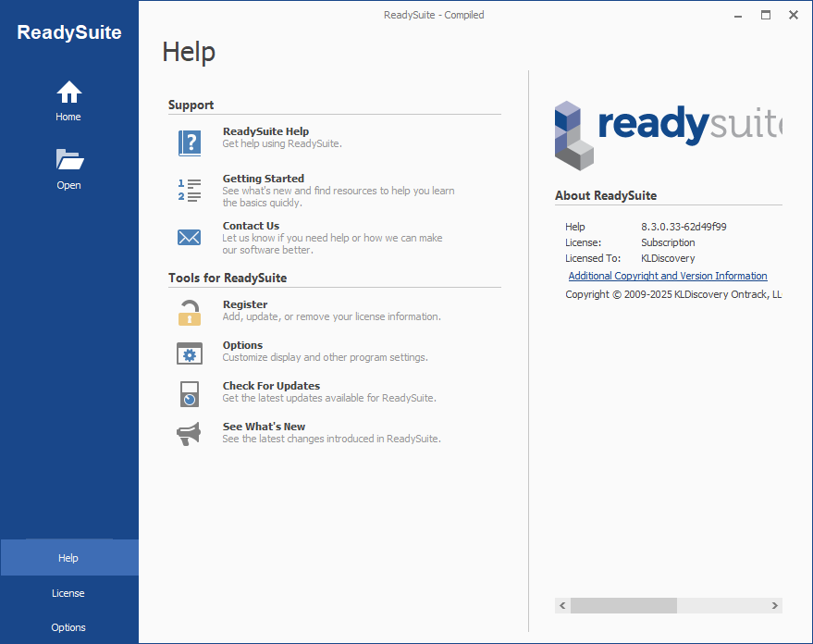Click the ReadySuite cube logo
The image size is (813, 644).
[x=573, y=134]
